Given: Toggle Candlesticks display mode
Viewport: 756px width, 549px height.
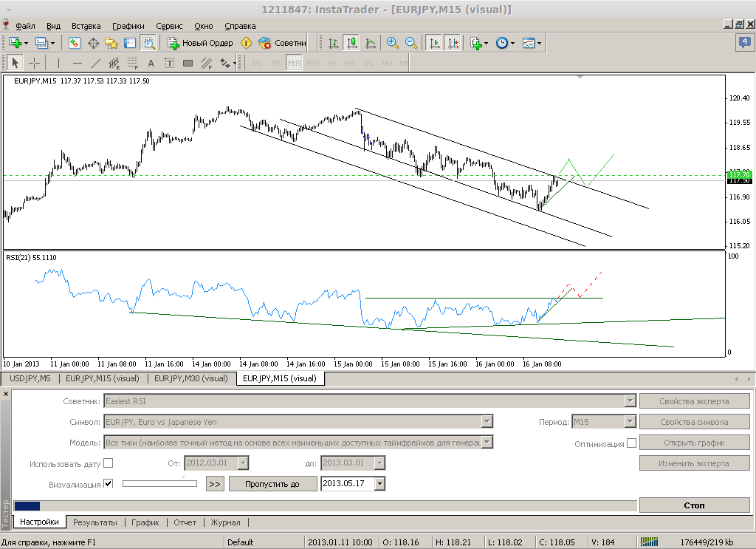Looking at the screenshot, I should pos(352,43).
